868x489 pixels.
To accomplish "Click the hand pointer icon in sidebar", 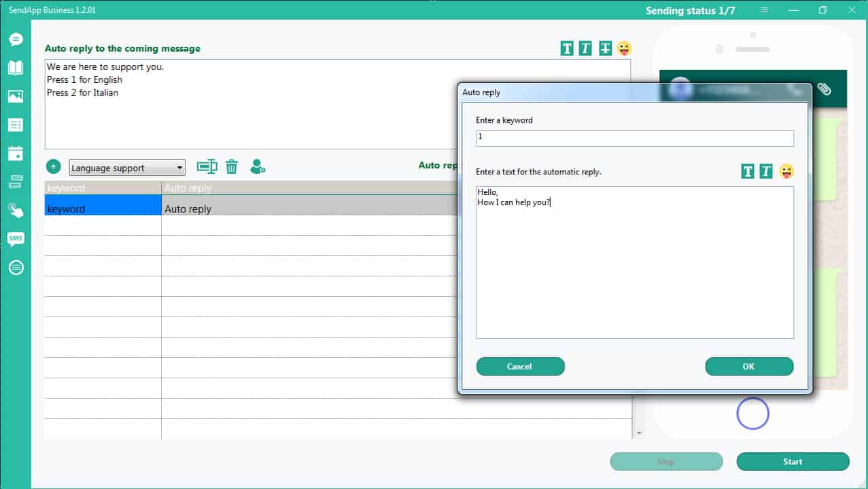I will click(x=16, y=211).
